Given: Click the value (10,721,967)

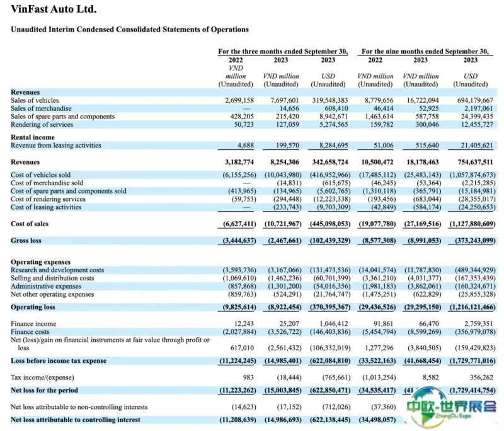Looking at the screenshot, I should pyautogui.click(x=283, y=224).
